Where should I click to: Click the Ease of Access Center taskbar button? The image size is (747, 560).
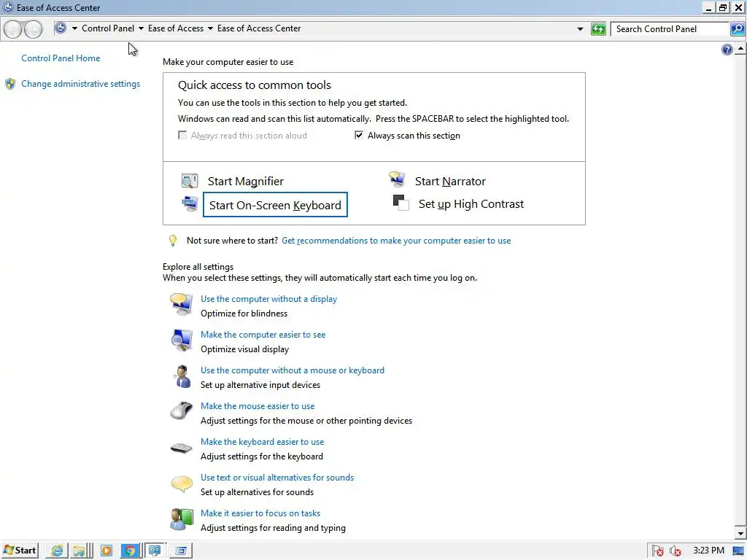pyautogui.click(x=155, y=551)
